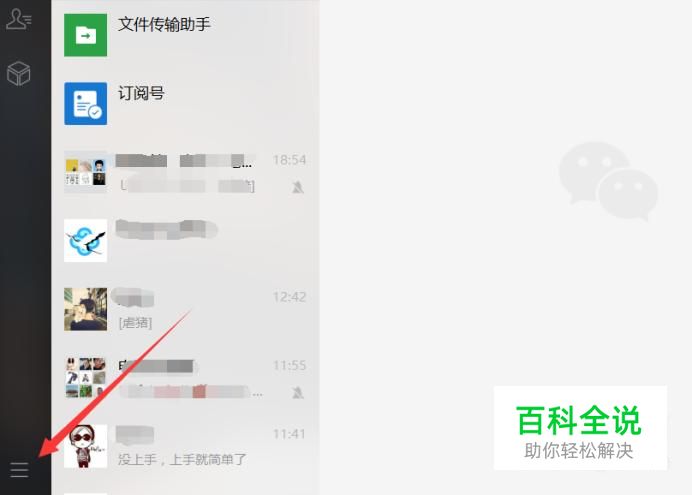Open chat saying 没上手，上手就简单了
Screen dimensions: 692x495
(185, 446)
